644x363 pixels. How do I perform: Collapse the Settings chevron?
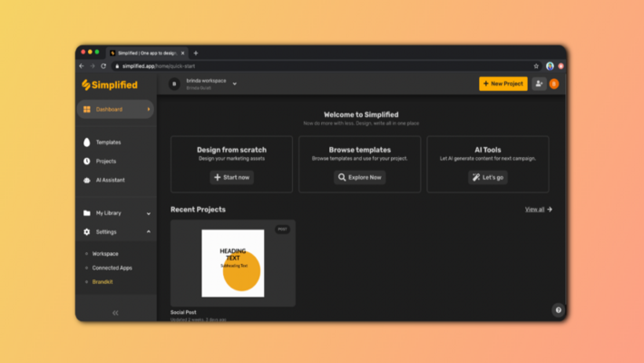coord(148,231)
